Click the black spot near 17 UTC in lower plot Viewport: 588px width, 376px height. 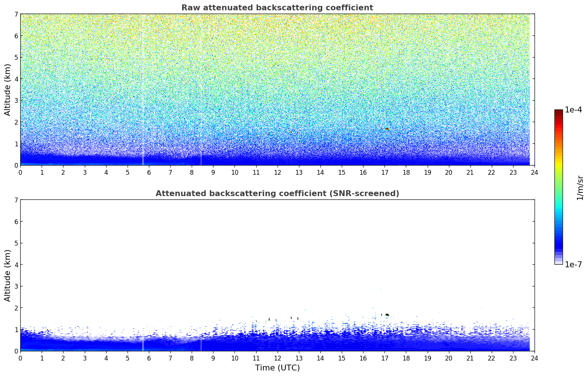[x=387, y=315]
